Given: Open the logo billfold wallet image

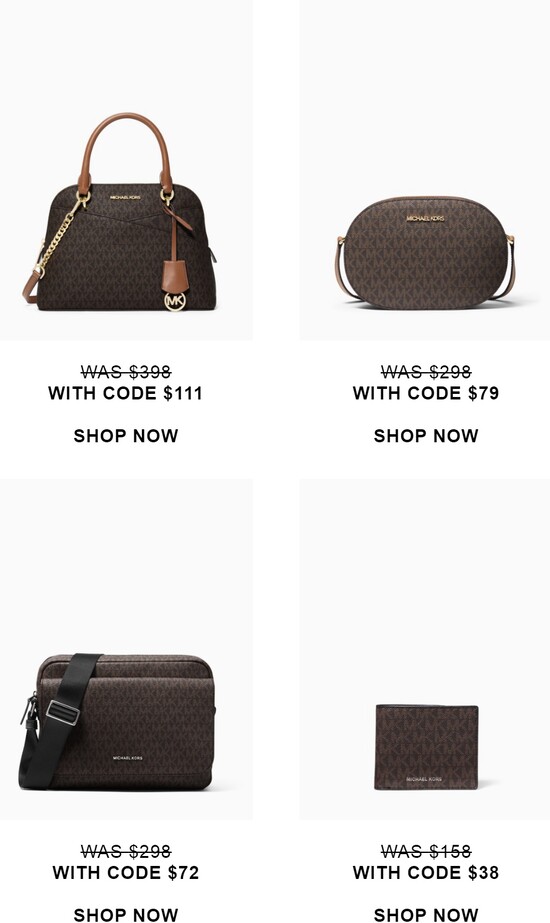Looking at the screenshot, I should pyautogui.click(x=425, y=649).
